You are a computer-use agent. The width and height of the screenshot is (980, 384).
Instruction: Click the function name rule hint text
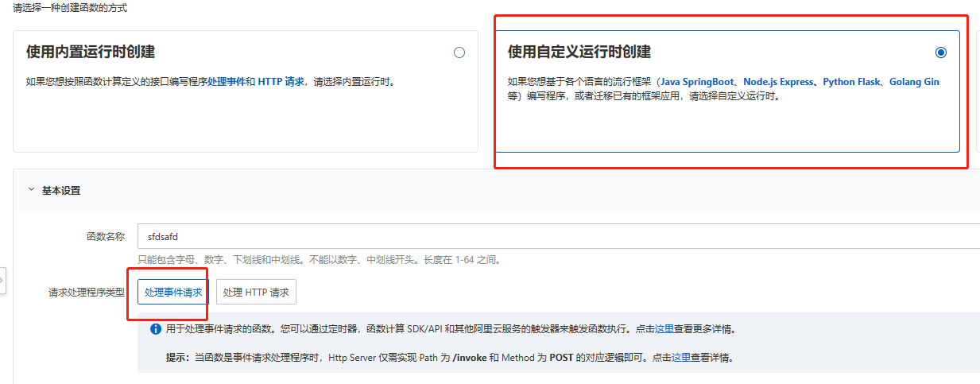(319, 260)
